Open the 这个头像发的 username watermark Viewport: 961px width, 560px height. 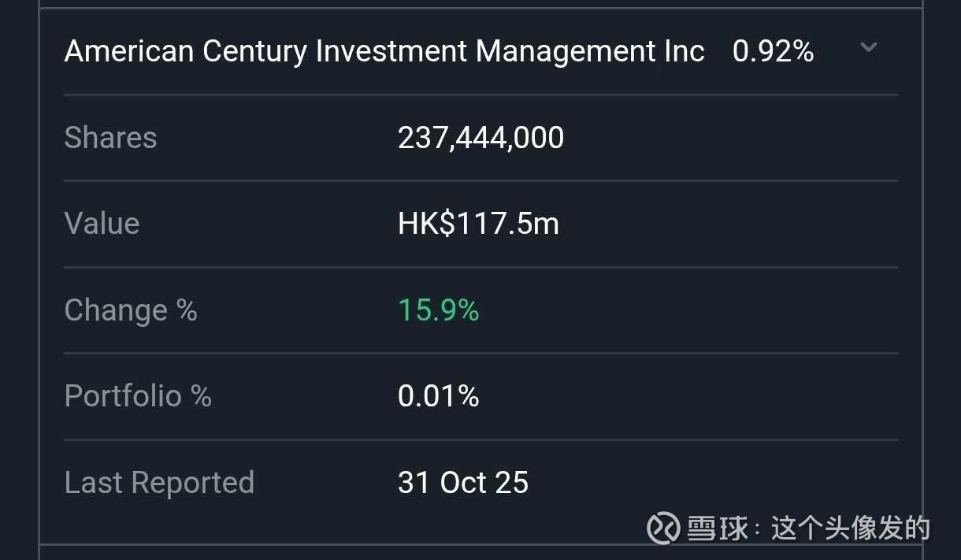851,528
